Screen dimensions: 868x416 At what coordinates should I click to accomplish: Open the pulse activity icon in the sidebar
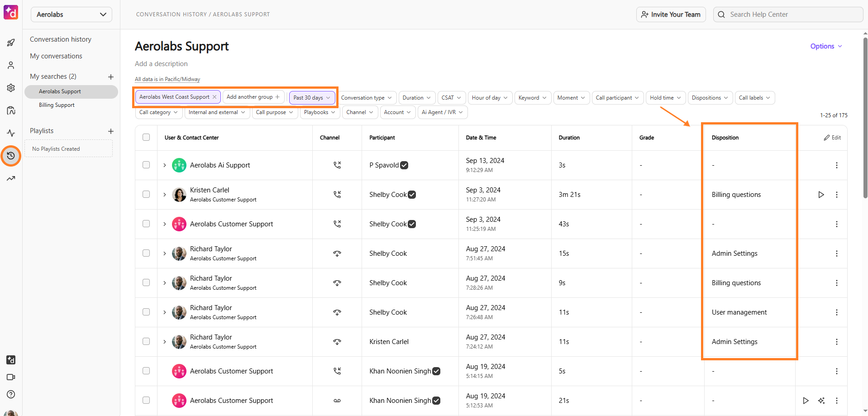point(11,133)
